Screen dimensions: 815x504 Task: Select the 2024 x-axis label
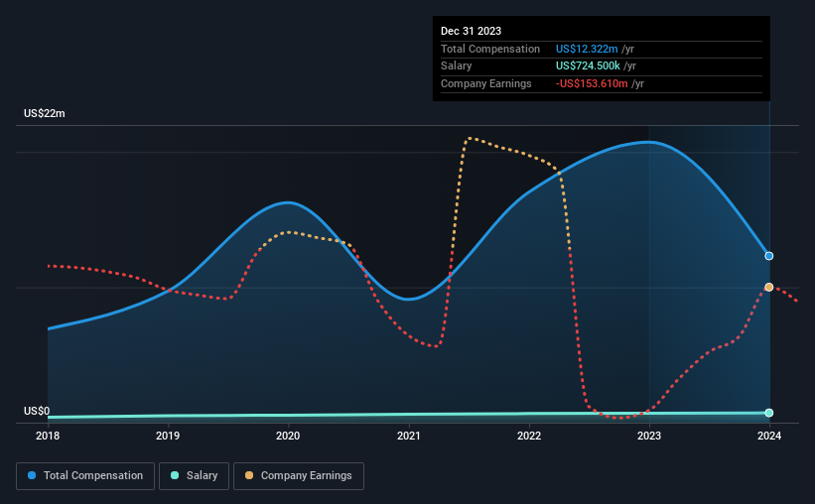click(769, 436)
